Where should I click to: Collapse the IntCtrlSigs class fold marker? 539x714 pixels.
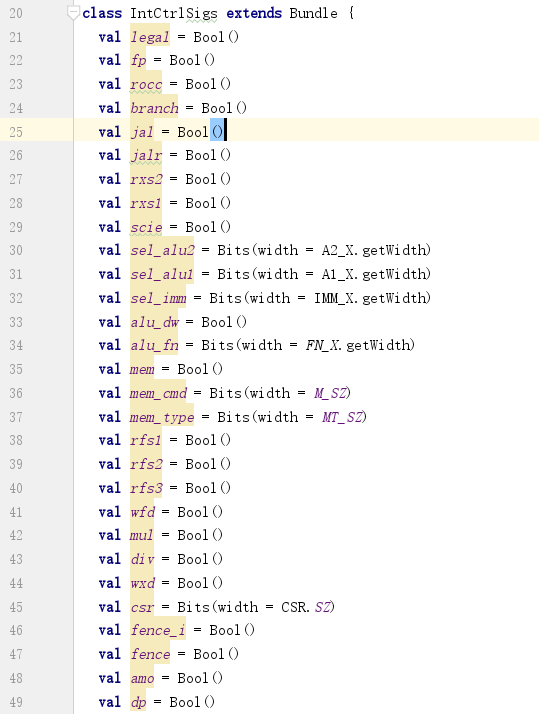[x=73, y=13]
